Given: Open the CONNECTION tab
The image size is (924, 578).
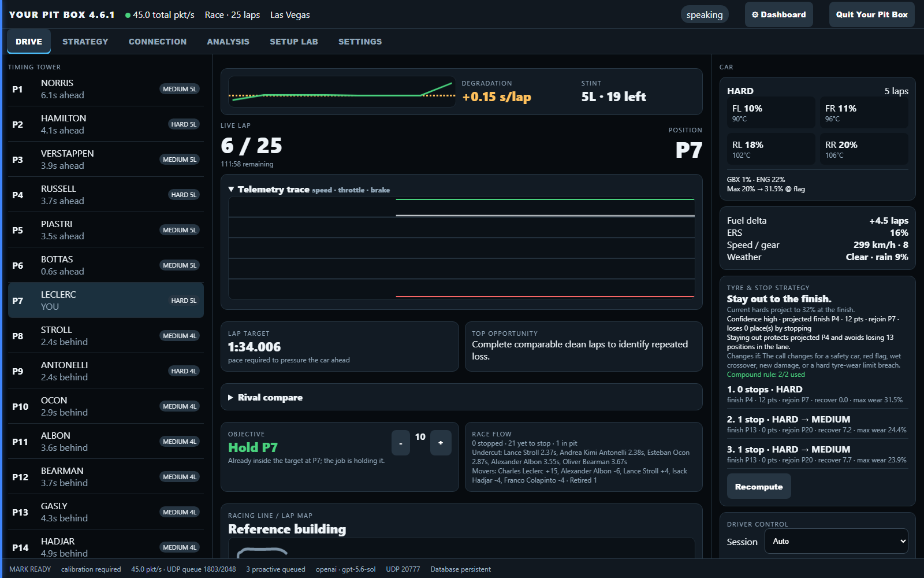Looking at the screenshot, I should point(158,42).
